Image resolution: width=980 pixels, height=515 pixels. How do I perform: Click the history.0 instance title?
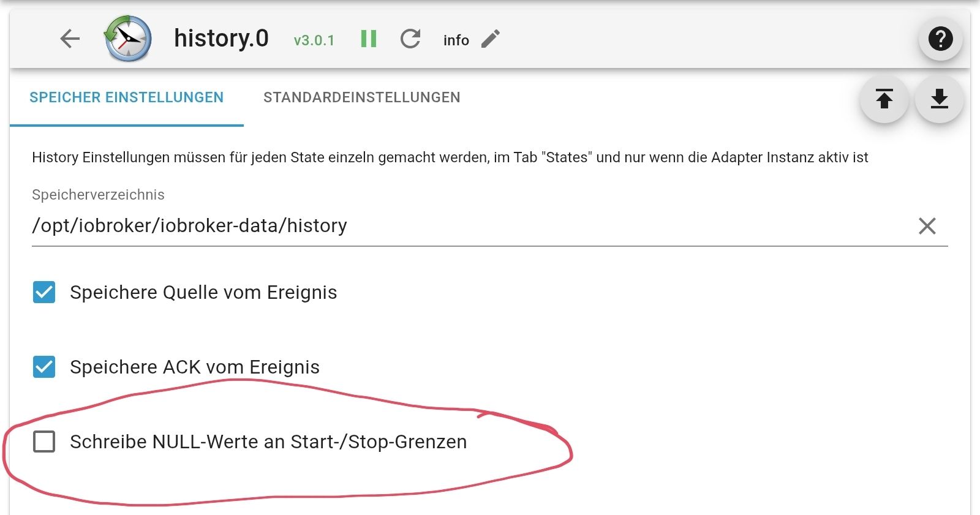(221, 38)
